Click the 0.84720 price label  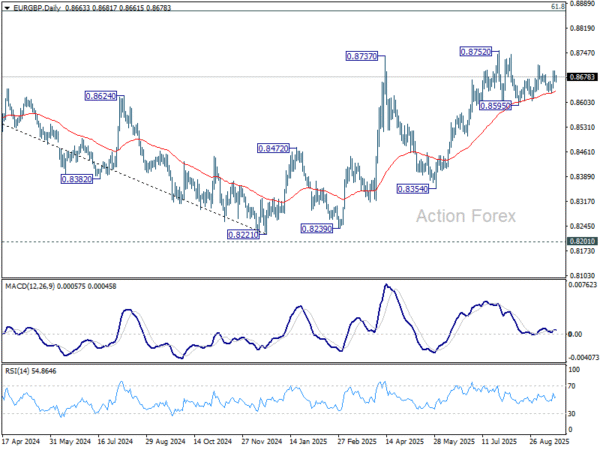[x=274, y=148]
